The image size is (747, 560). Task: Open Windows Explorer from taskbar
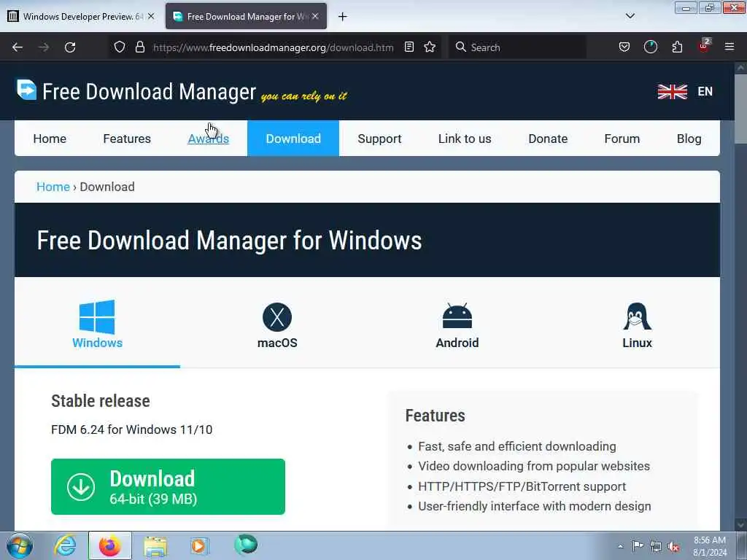point(155,545)
